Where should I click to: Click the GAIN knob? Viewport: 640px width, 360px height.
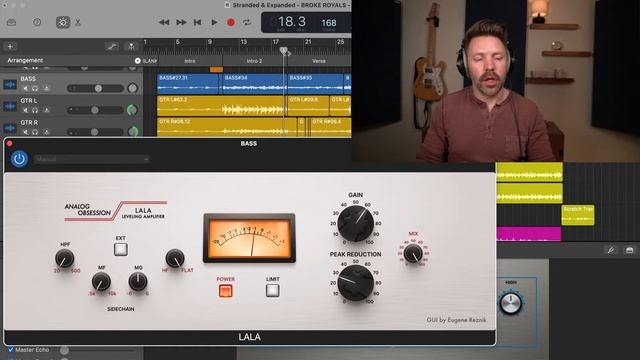click(x=356, y=224)
